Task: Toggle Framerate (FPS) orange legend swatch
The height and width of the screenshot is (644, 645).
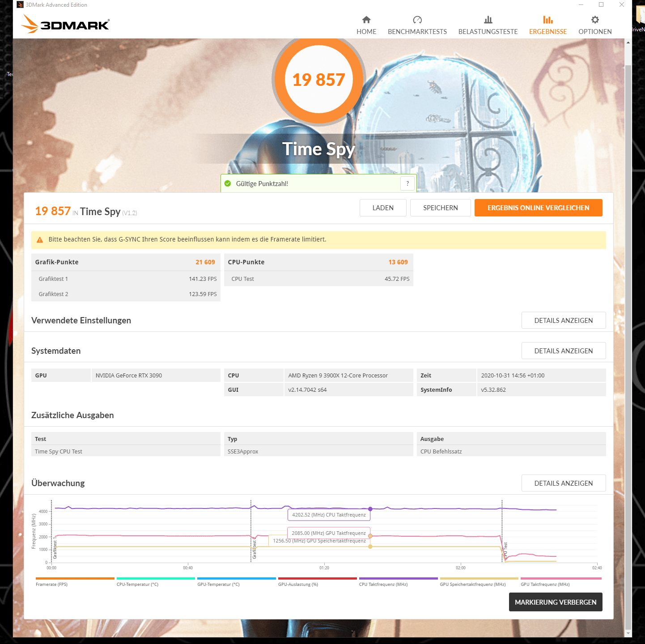Action: coord(75,578)
